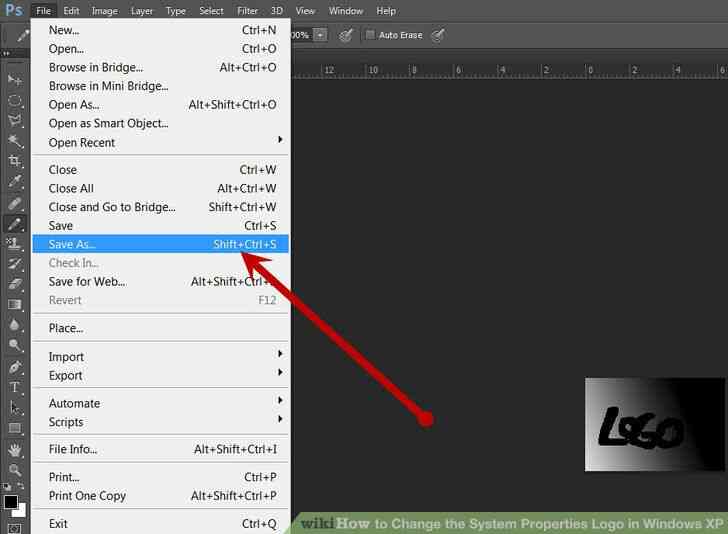Select the History Brush tool
The image size is (728, 534).
coord(15,264)
